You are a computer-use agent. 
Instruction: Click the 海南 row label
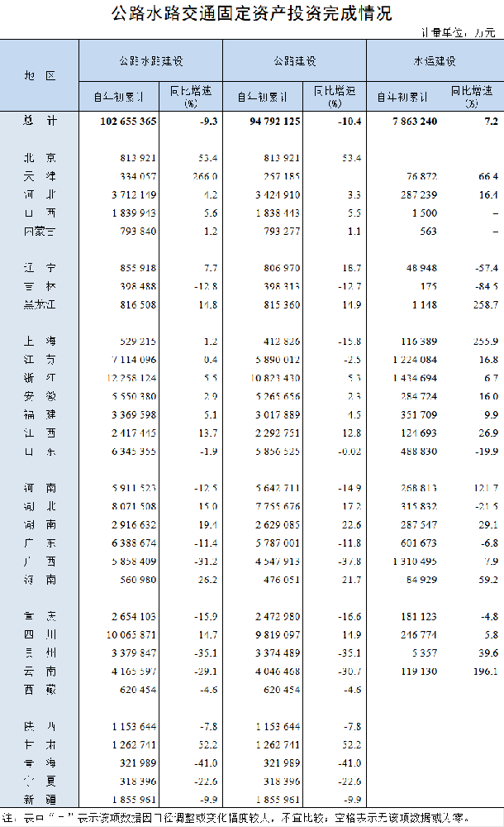(x=40, y=580)
